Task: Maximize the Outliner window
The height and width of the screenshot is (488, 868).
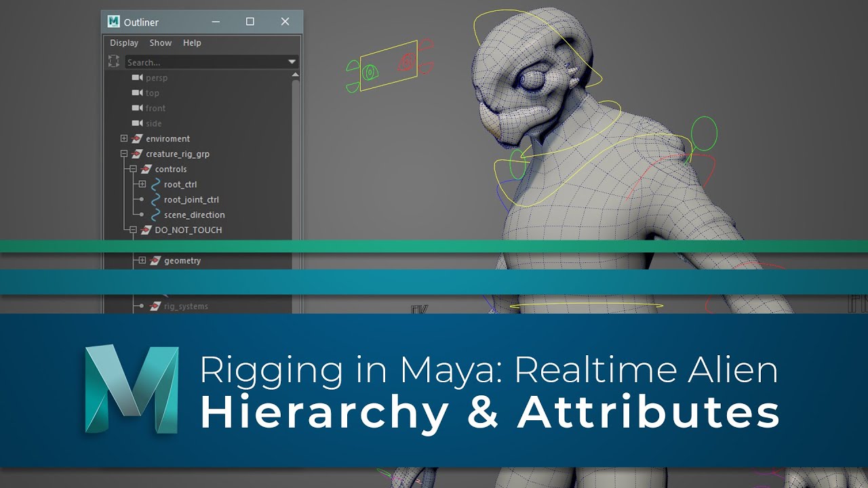Action: 250,22
